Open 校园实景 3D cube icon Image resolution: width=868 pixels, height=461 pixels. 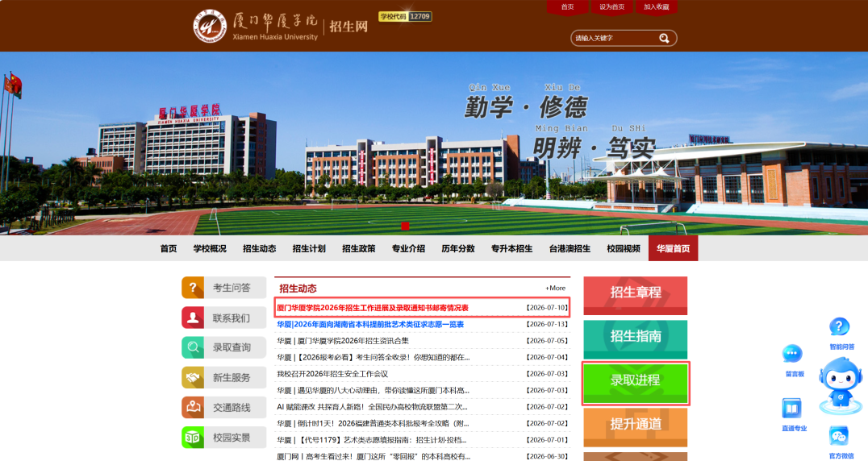point(193,438)
